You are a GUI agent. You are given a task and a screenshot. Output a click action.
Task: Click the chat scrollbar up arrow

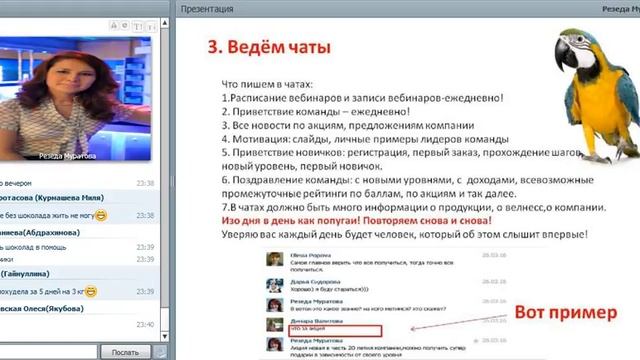click(x=165, y=23)
